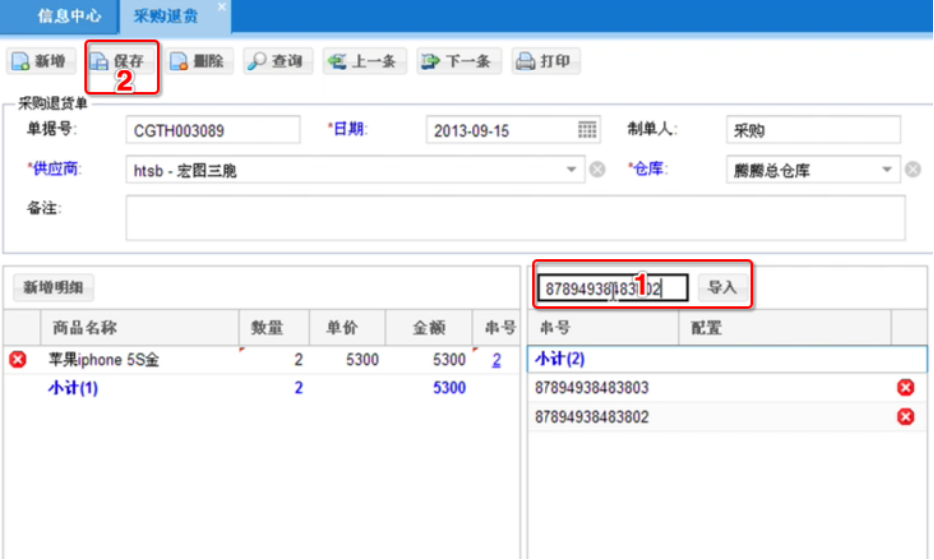The height and width of the screenshot is (560, 934).
Task: Close the 采购退货 tab
Action: (221, 7)
